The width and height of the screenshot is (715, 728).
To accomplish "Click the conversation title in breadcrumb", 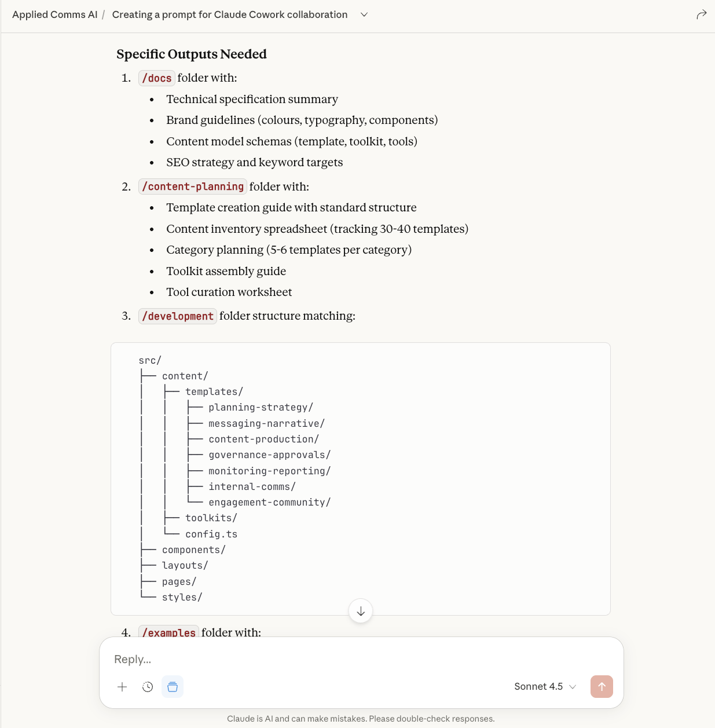I will (x=230, y=14).
